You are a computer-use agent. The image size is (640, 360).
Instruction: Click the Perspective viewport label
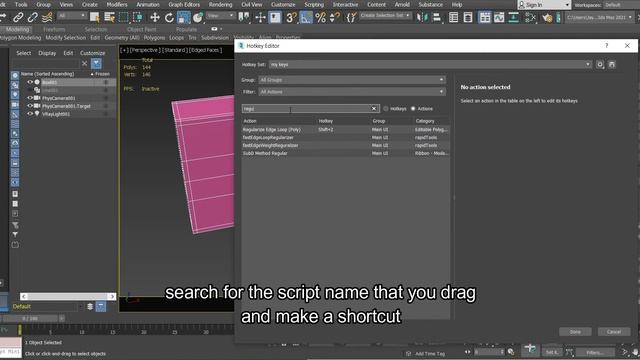click(144, 50)
